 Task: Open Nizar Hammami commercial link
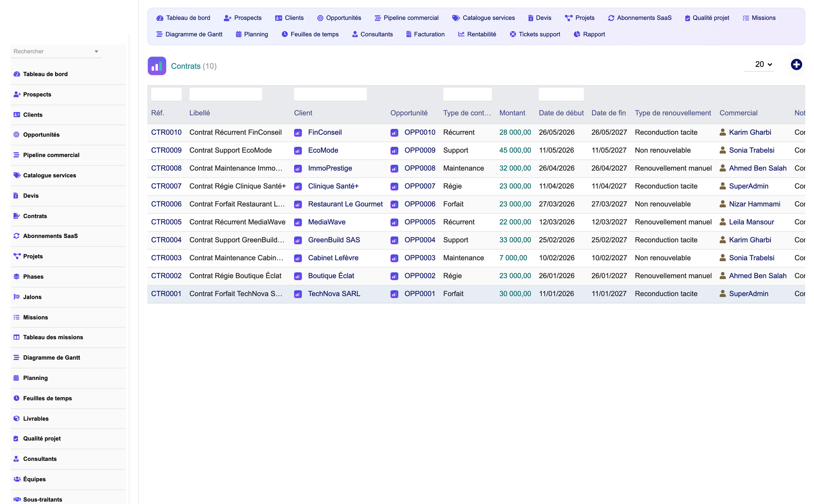(x=755, y=204)
